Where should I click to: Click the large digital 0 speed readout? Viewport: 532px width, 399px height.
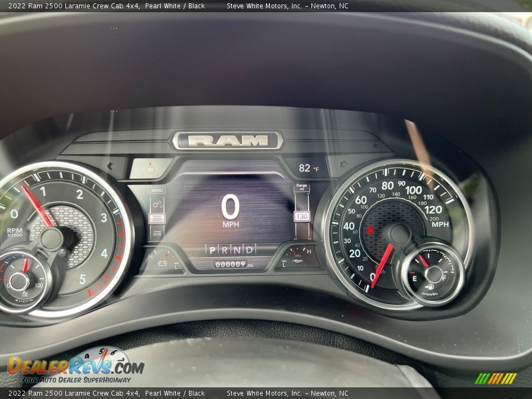(231, 207)
